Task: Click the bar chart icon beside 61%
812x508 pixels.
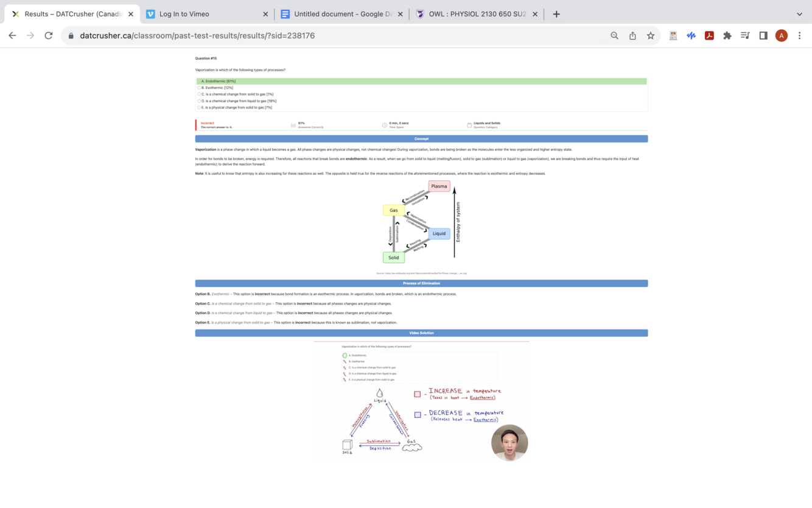Action: 293,125
